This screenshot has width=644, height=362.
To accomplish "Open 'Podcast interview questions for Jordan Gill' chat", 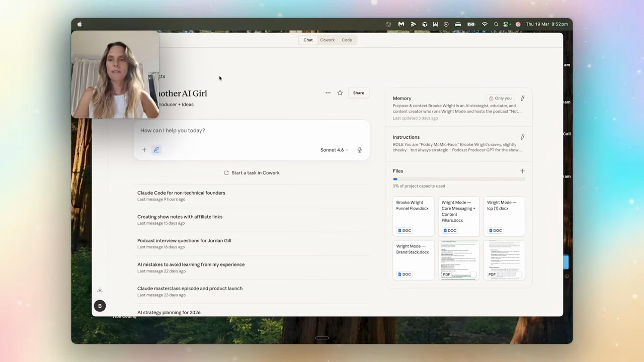I will point(252,243).
